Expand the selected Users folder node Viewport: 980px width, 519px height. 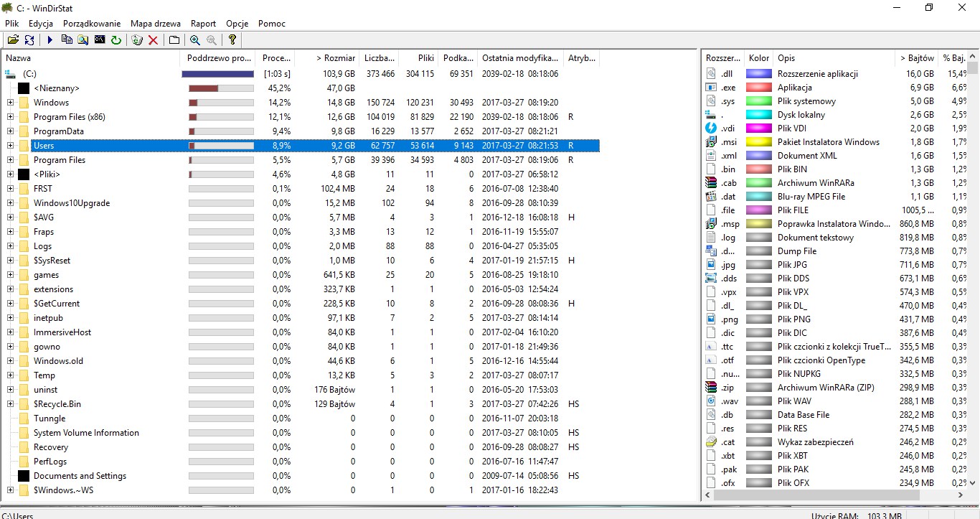tap(10, 146)
